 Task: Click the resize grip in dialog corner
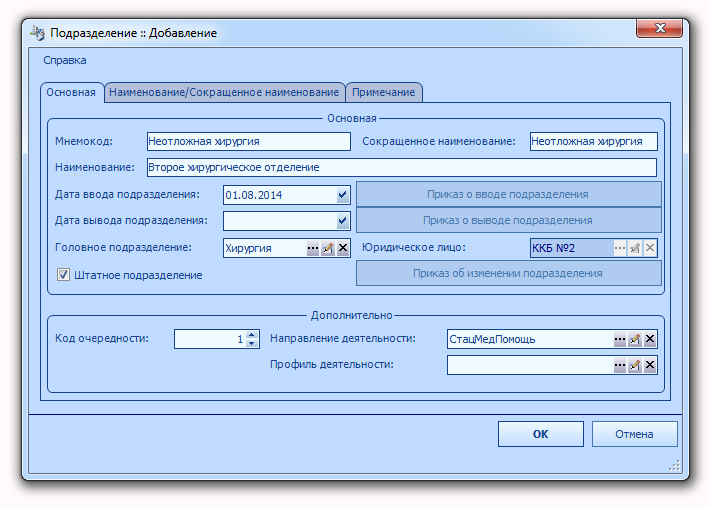(674, 465)
